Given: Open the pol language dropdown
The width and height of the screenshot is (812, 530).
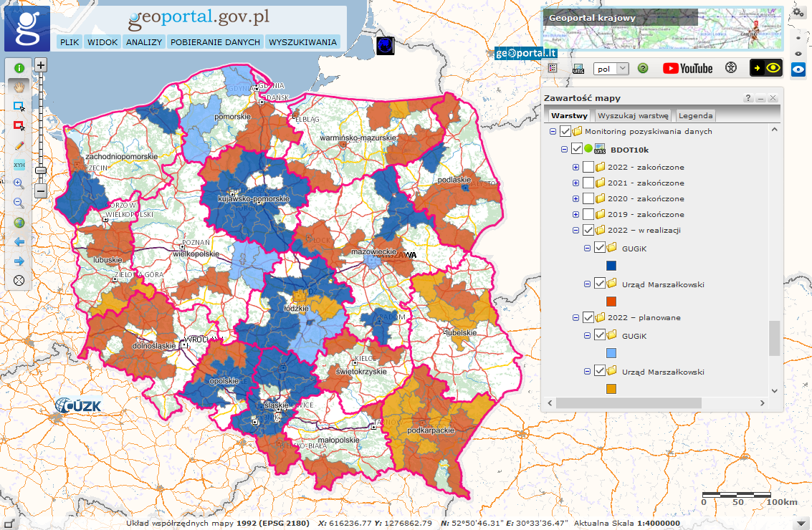Looking at the screenshot, I should click(x=611, y=69).
